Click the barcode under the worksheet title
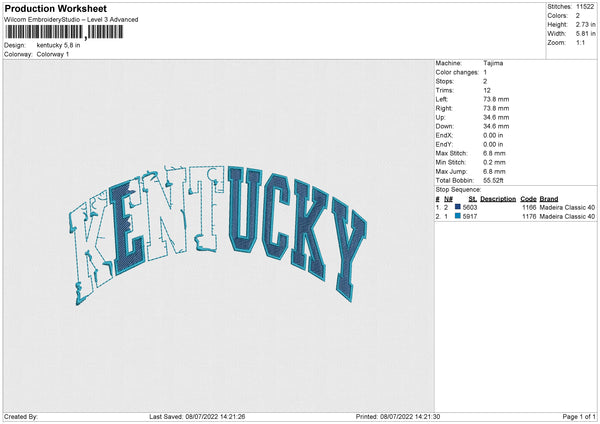 point(64,32)
